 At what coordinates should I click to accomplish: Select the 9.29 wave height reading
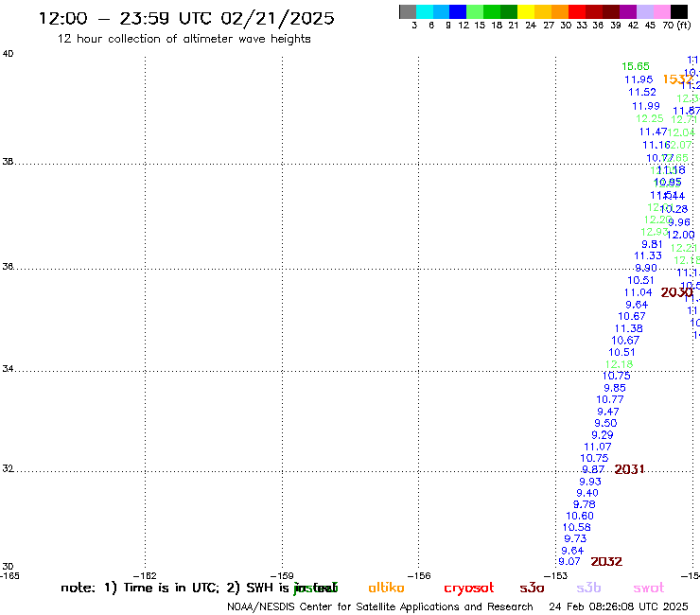point(603,435)
